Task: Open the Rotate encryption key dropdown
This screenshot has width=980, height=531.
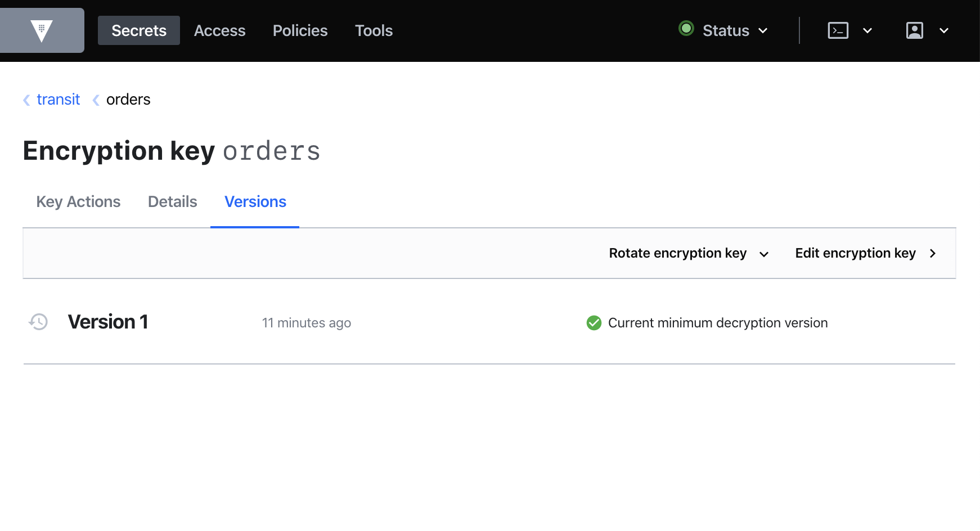Action: pos(689,253)
